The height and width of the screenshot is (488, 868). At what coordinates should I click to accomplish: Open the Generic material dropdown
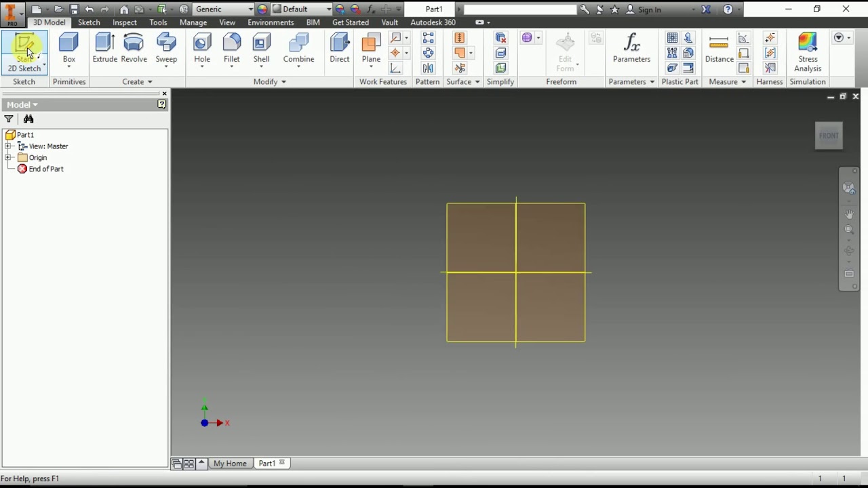(223, 9)
